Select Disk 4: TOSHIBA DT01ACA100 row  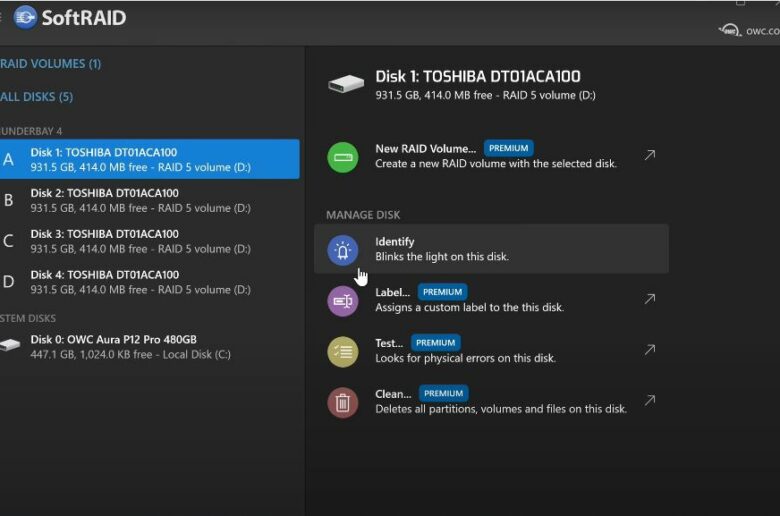pos(150,282)
